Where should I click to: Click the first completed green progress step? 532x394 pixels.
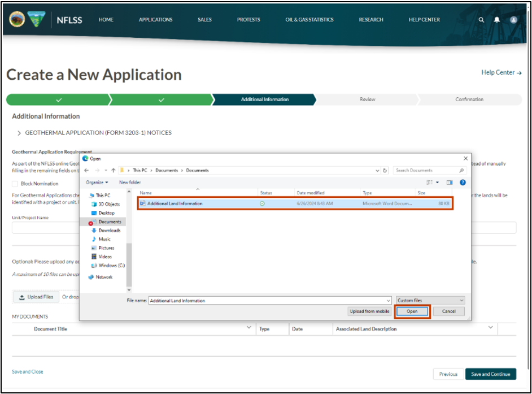click(58, 99)
